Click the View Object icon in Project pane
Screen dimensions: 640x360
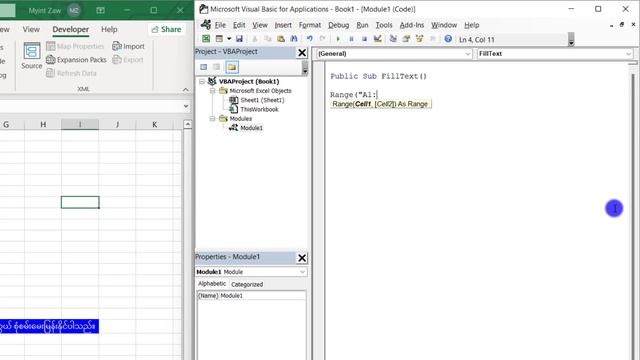pos(217,67)
